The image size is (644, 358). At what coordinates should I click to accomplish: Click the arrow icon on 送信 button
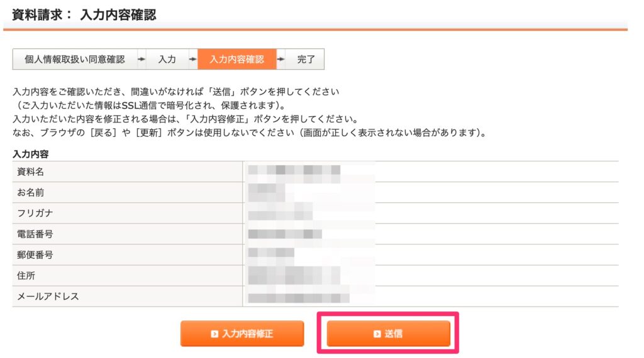(x=377, y=334)
